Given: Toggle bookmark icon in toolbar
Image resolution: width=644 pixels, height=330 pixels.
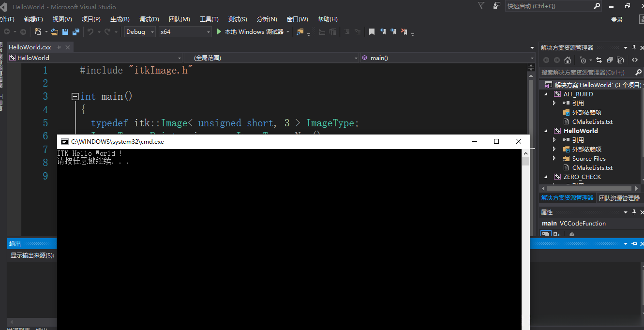Looking at the screenshot, I should pos(372,32).
